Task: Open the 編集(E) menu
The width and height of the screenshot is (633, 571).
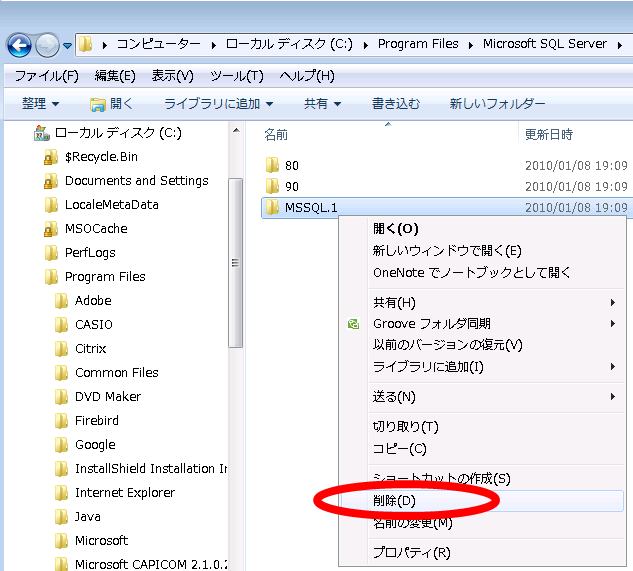Action: tap(115, 76)
